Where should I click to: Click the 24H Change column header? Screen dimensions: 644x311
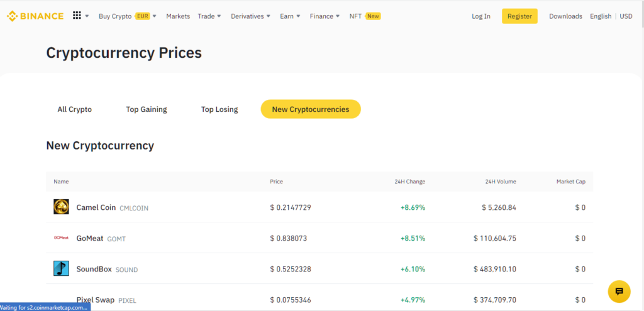[x=409, y=182]
